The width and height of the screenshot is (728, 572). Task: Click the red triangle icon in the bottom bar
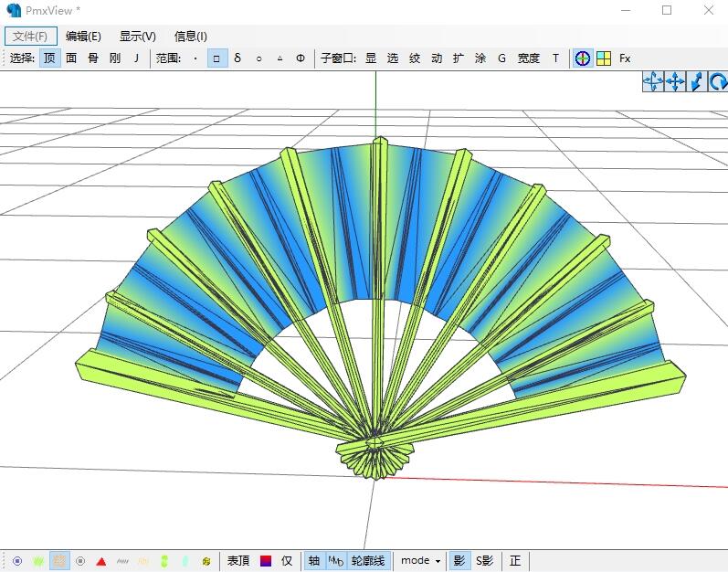click(x=101, y=561)
